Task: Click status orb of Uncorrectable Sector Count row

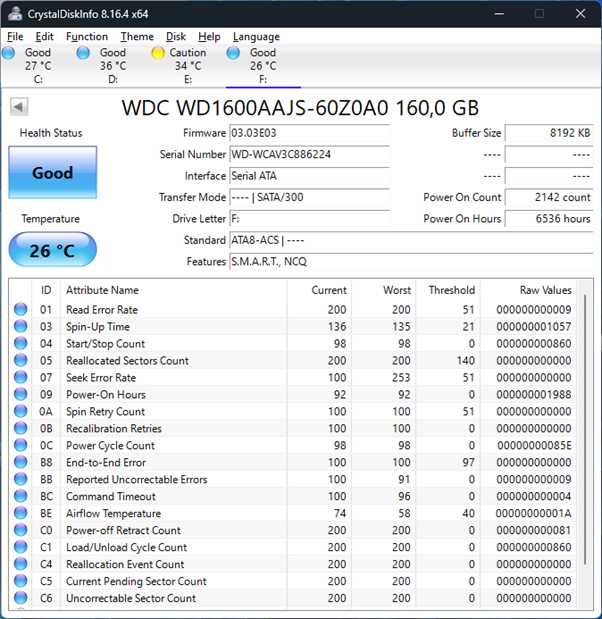Action: pos(21,598)
